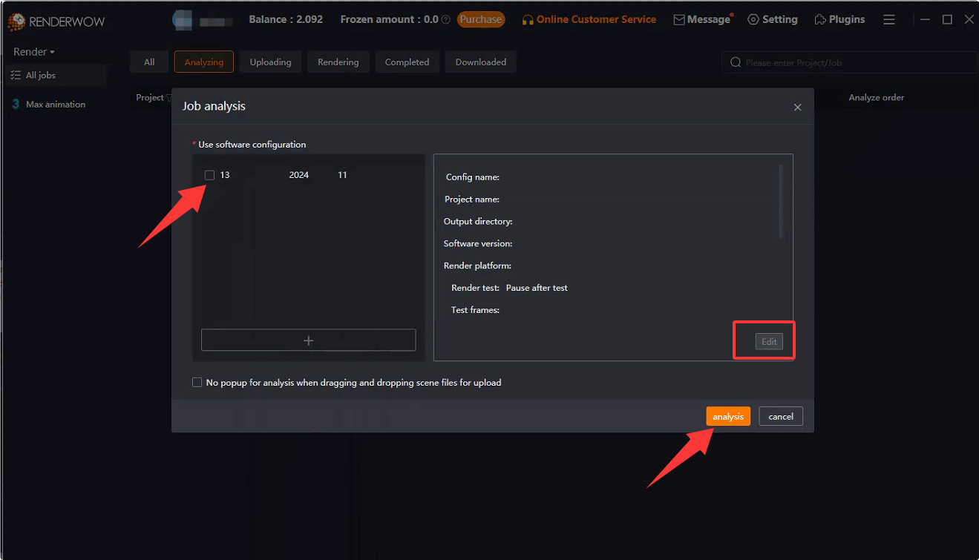
Task: Switch to the Uploading tab
Action: [x=269, y=62]
